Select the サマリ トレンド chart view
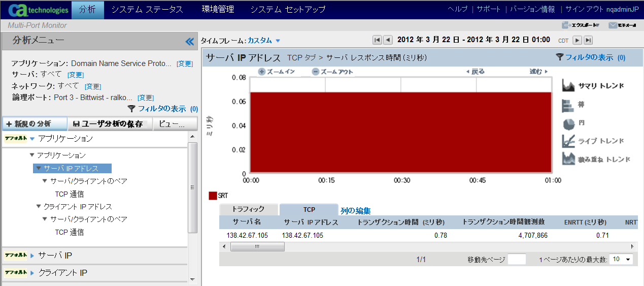This screenshot has height=286, width=644. [x=593, y=86]
